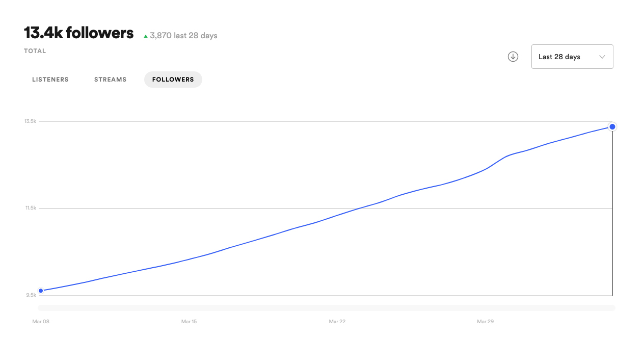Click the Mar 15 date label

(x=189, y=322)
